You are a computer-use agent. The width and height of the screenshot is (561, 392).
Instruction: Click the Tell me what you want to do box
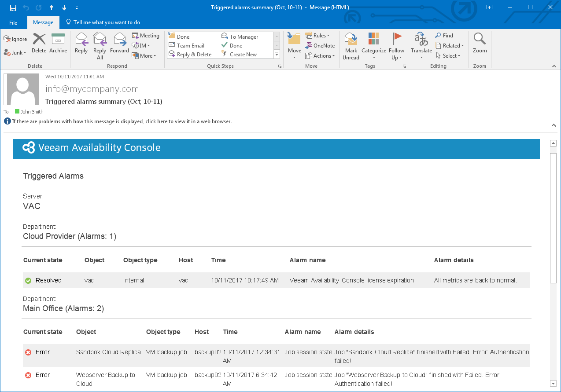click(103, 22)
